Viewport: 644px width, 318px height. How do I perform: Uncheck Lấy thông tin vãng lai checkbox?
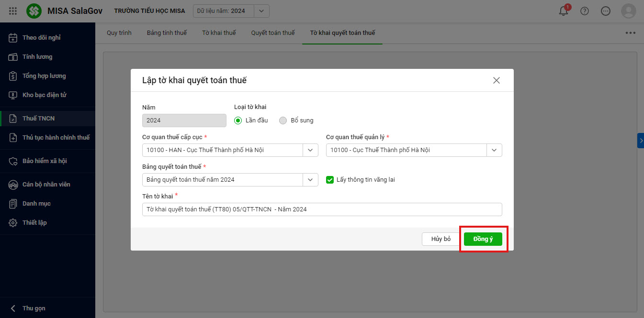click(x=329, y=180)
